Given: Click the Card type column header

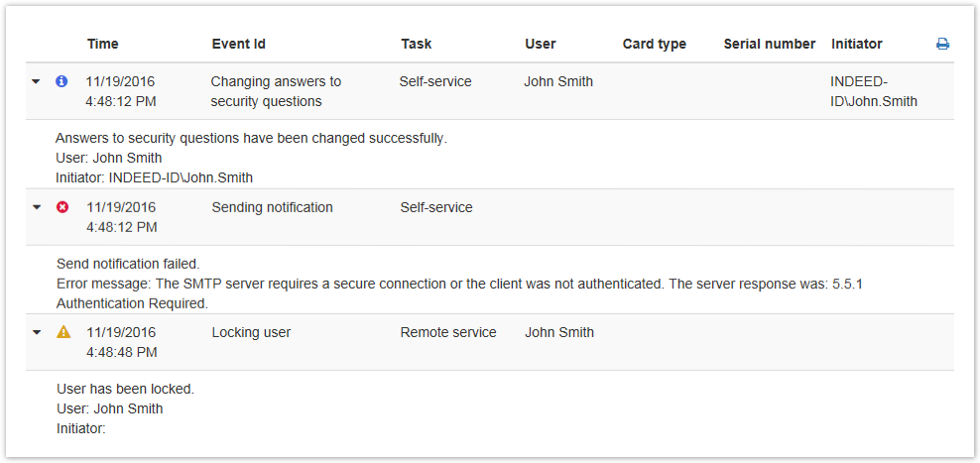Looking at the screenshot, I should coord(654,44).
